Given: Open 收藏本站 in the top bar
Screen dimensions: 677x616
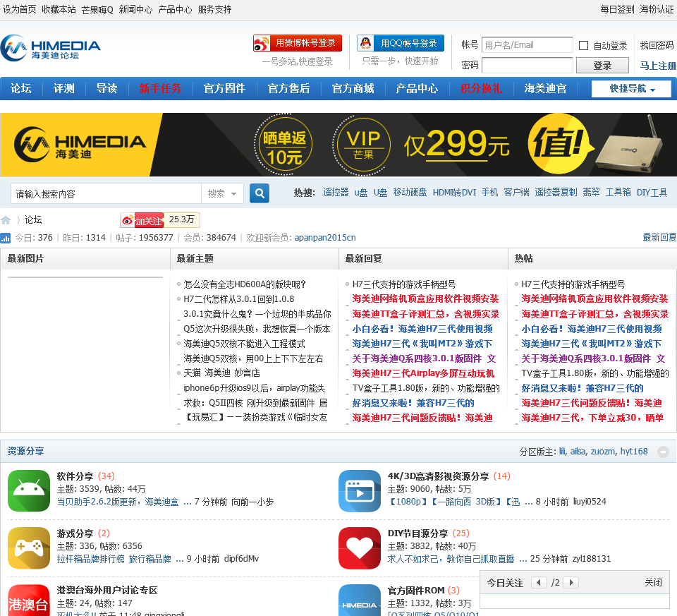Looking at the screenshot, I should point(59,9).
